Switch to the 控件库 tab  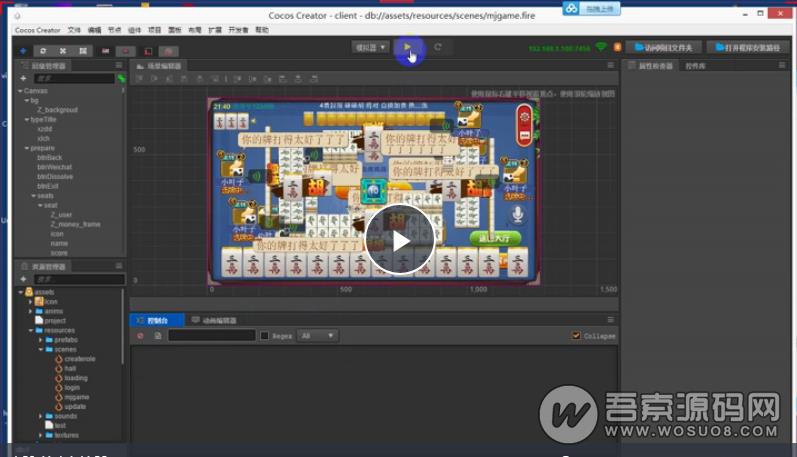click(695, 66)
